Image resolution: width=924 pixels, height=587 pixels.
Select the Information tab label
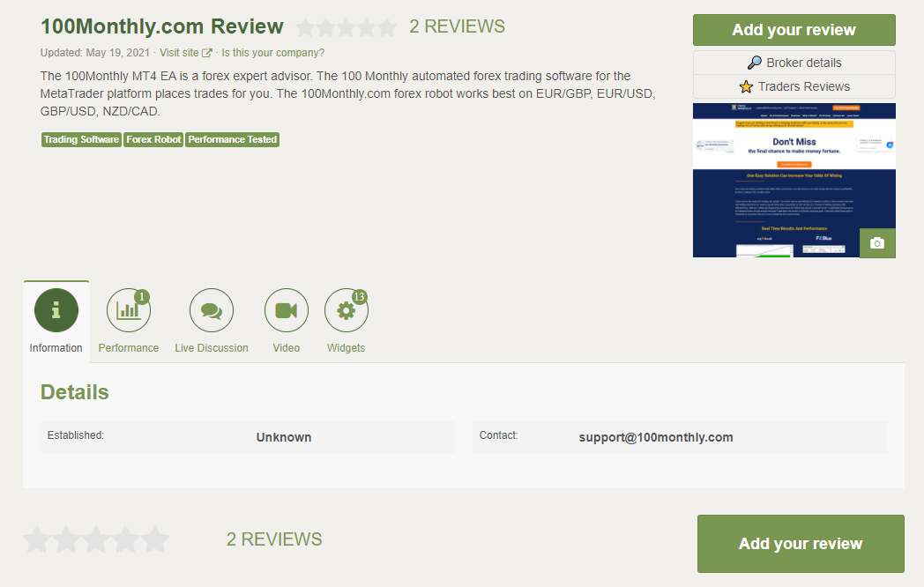coord(56,348)
